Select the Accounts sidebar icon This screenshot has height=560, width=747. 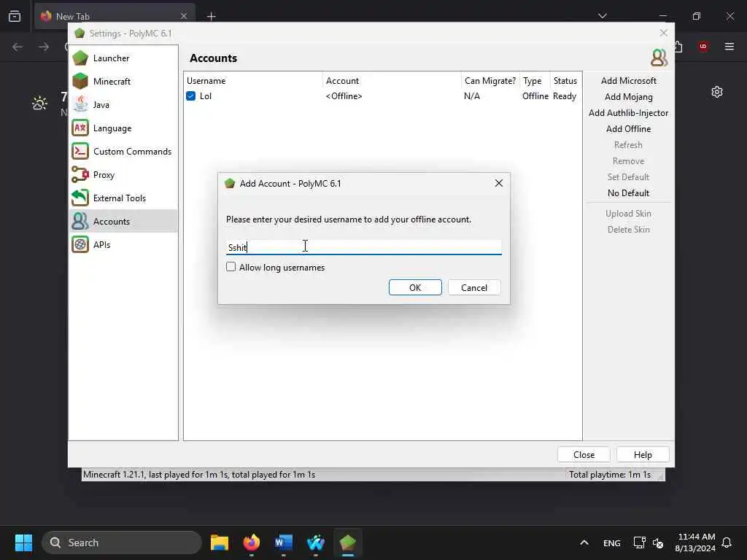click(80, 222)
